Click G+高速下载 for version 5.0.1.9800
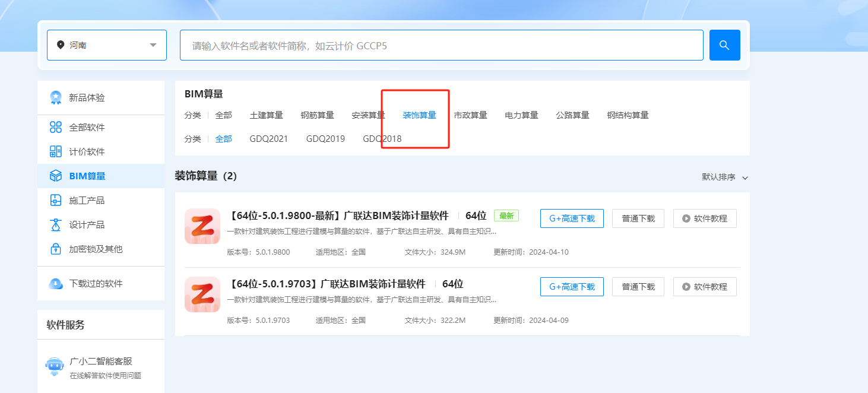Image resolution: width=868 pixels, height=393 pixels. coord(572,218)
